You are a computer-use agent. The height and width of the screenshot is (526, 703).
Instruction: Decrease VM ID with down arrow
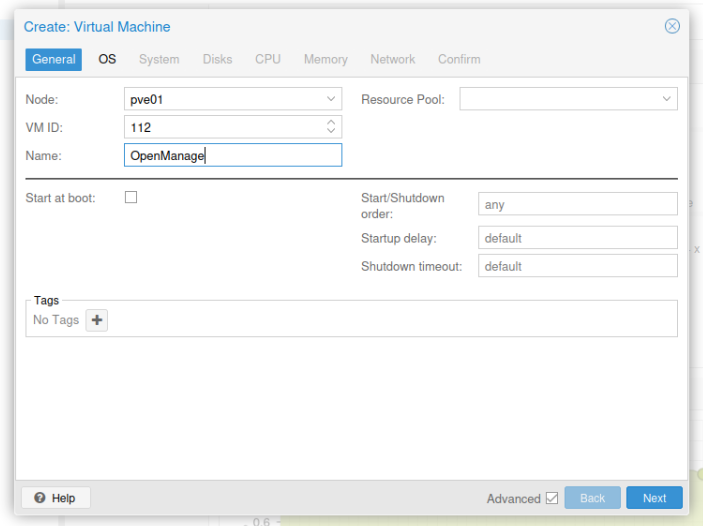[331, 132]
